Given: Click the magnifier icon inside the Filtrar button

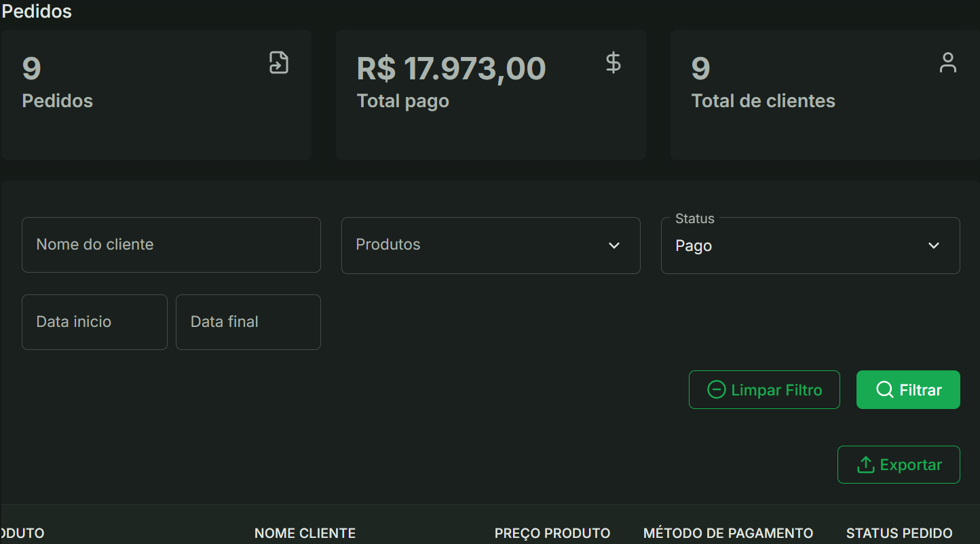Looking at the screenshot, I should (x=884, y=389).
